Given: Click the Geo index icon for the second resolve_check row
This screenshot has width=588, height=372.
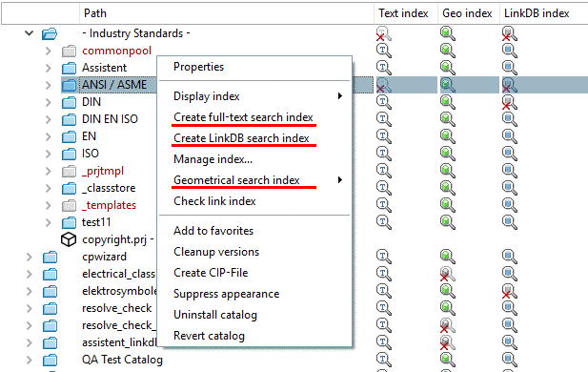Looking at the screenshot, I should pyautogui.click(x=447, y=325).
